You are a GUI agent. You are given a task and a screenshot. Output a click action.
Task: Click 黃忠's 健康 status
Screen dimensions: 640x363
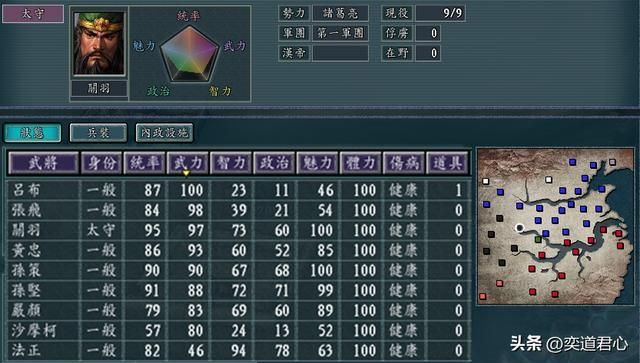(403, 250)
